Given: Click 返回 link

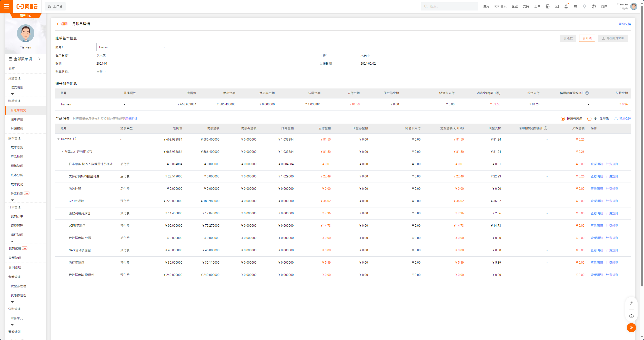Looking at the screenshot, I should coord(64,24).
